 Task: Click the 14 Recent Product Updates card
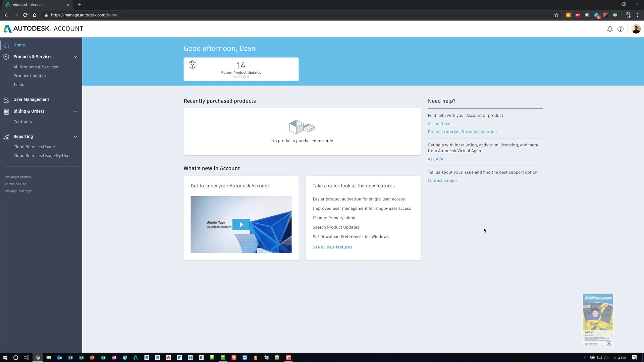[241, 69]
